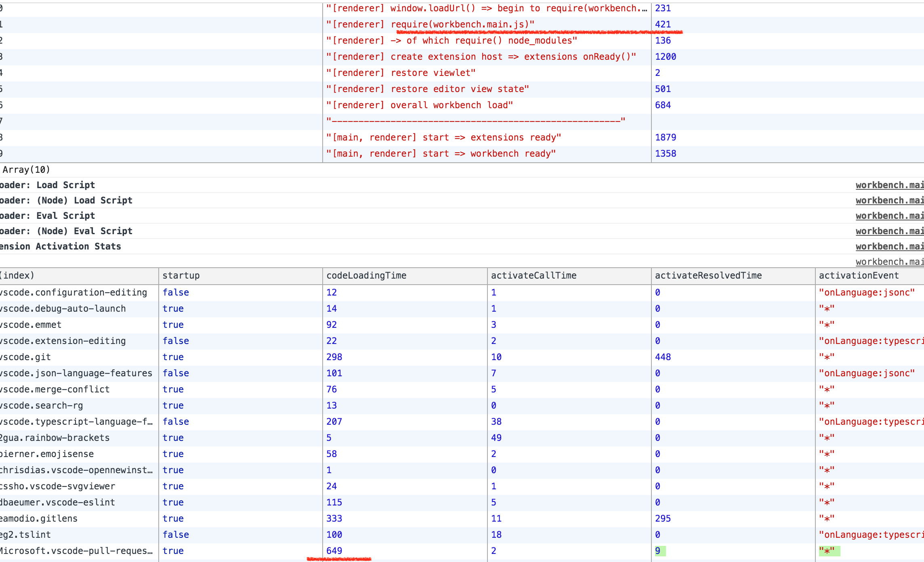The width and height of the screenshot is (924, 562).
Task: Sort table by activateCallTime column header
Action: (x=533, y=276)
